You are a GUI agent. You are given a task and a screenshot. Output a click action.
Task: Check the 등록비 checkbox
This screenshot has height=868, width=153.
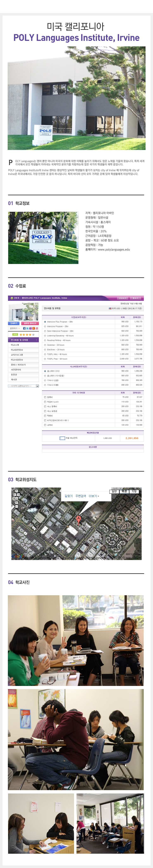coord(45,397)
